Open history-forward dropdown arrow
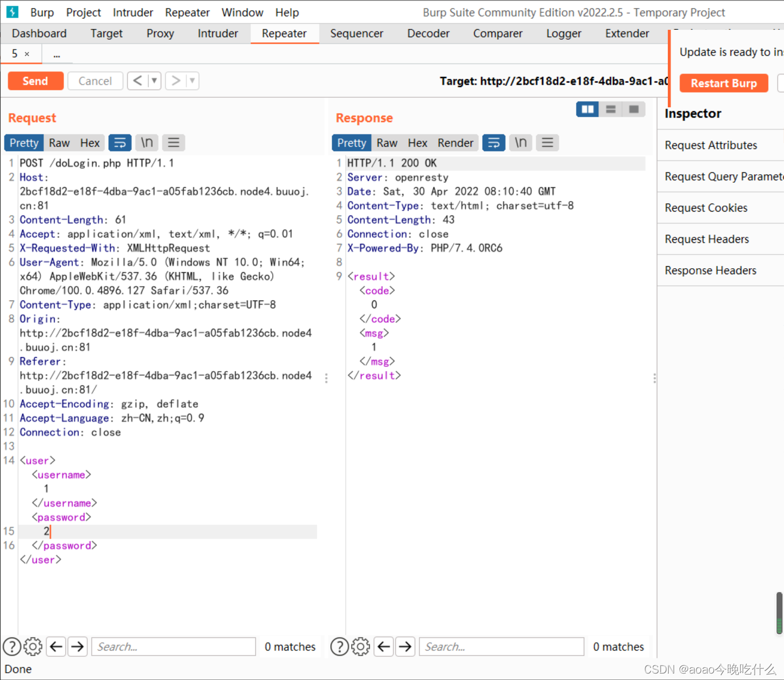The width and height of the screenshot is (784, 680). click(192, 80)
